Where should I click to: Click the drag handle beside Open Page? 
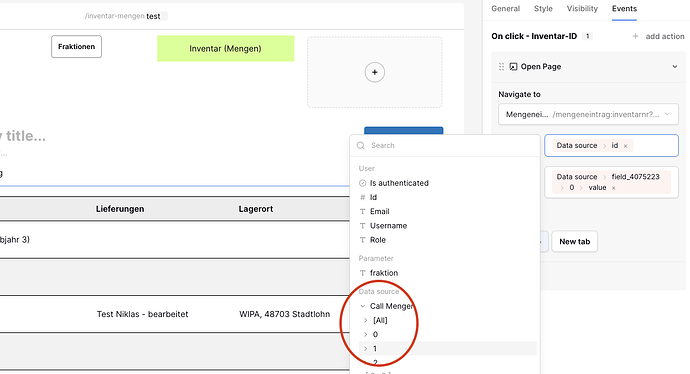point(501,67)
